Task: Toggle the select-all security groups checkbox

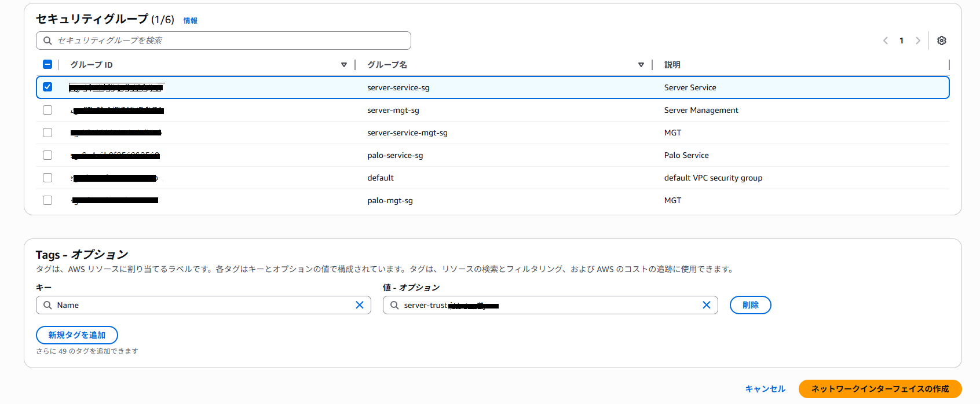Action: [47, 64]
